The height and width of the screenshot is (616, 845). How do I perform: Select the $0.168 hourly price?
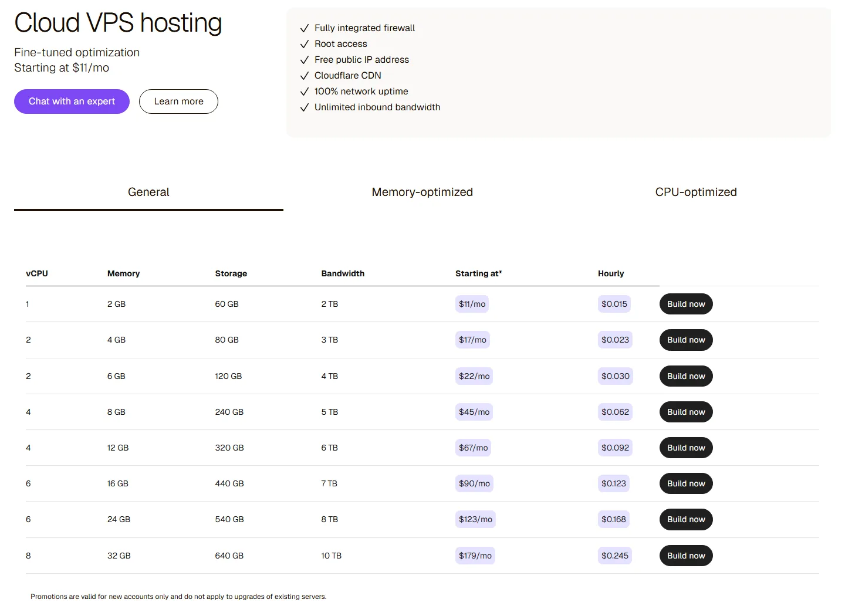pyautogui.click(x=614, y=519)
